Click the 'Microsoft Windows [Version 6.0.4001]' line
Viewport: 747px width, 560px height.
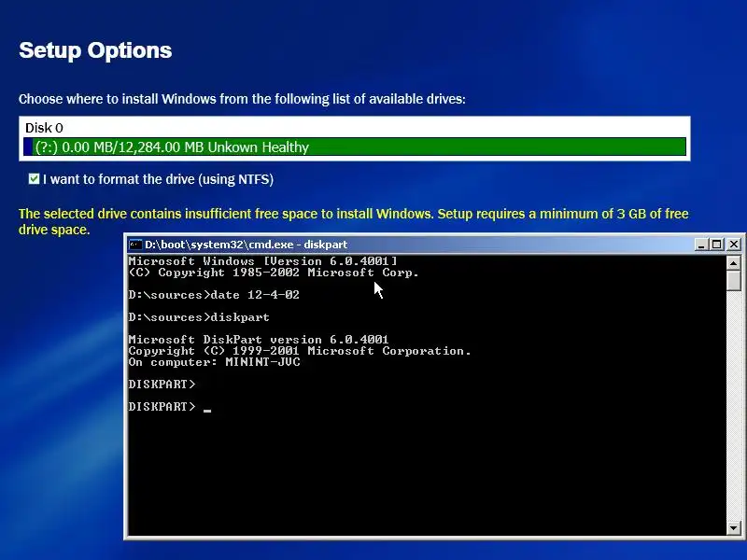263,261
